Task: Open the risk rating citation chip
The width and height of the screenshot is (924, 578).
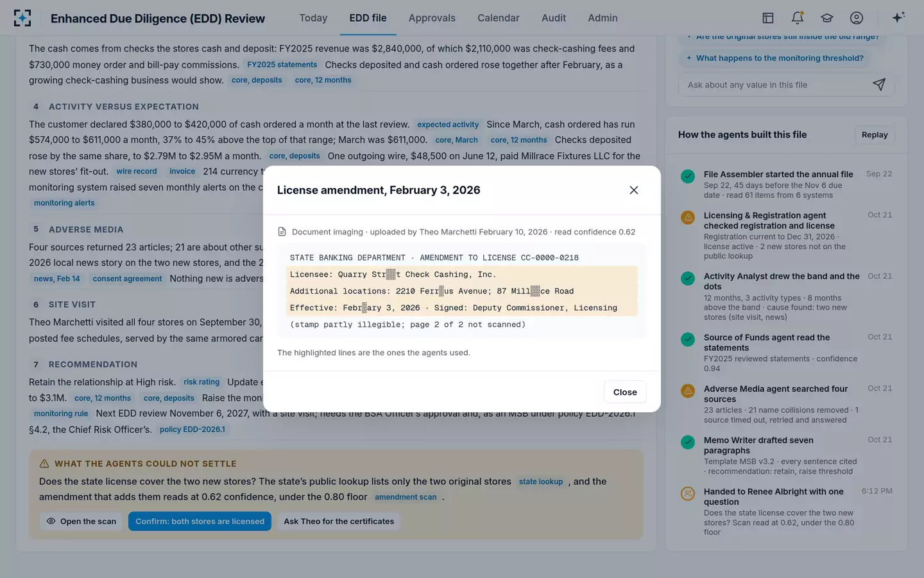Action: coord(201,382)
